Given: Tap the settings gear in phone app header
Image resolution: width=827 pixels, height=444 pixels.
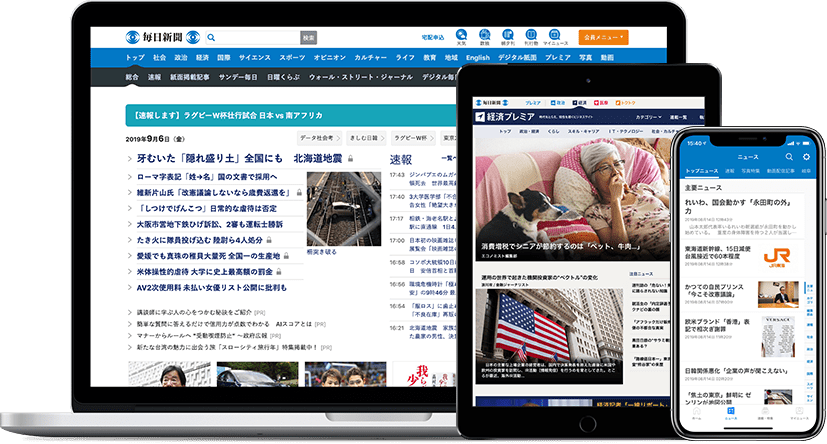Looking at the screenshot, I should pos(805,157).
